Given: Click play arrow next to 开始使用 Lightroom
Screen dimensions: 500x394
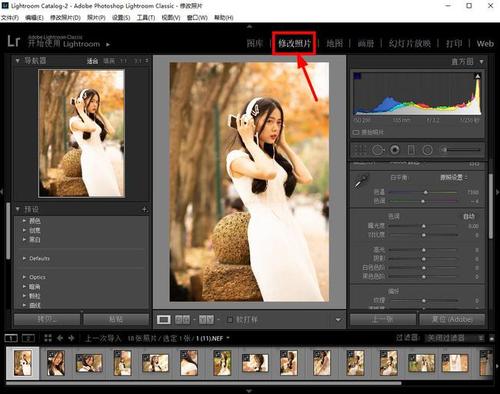Looking at the screenshot, I should [108, 44].
